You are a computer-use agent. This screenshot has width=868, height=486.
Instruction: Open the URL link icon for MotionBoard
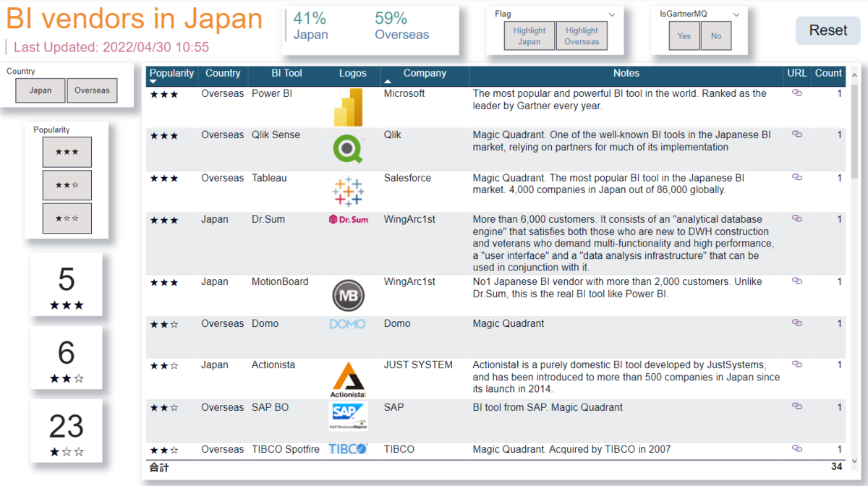tap(797, 281)
